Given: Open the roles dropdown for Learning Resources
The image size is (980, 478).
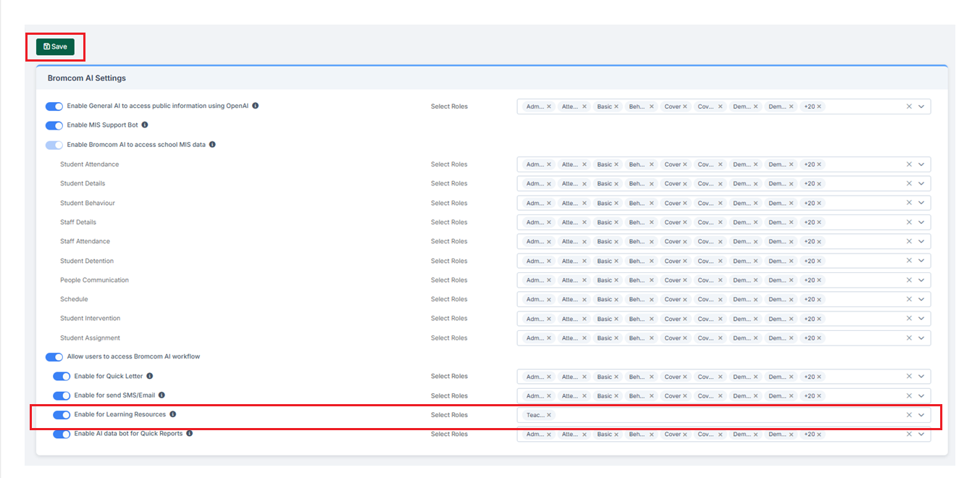Looking at the screenshot, I should [921, 414].
